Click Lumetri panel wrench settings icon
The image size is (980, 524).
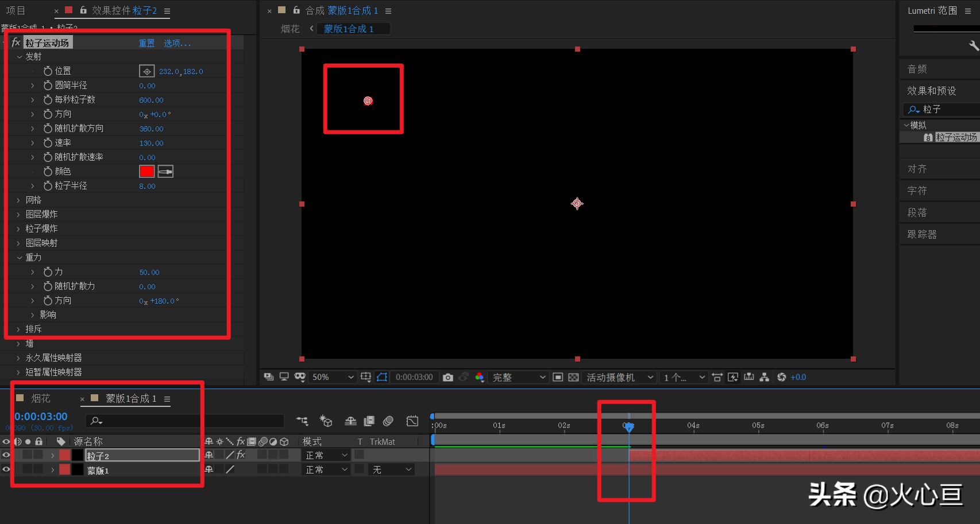(974, 45)
